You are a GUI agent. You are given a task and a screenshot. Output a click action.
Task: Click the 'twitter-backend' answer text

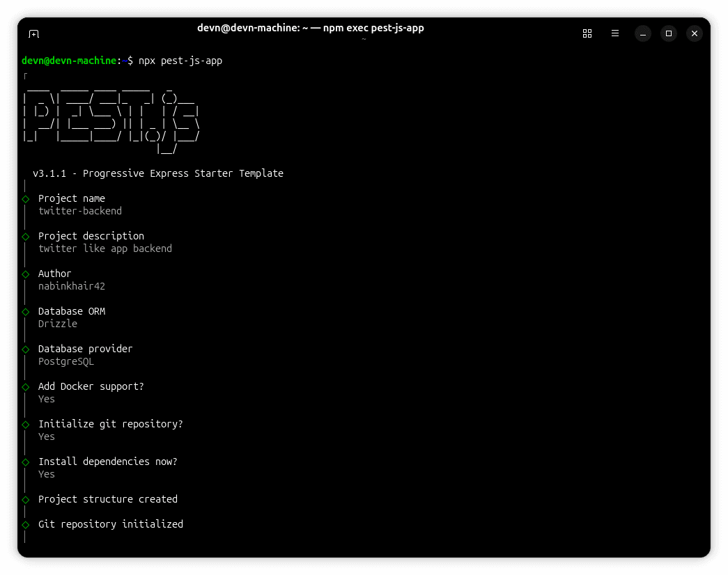(x=80, y=211)
